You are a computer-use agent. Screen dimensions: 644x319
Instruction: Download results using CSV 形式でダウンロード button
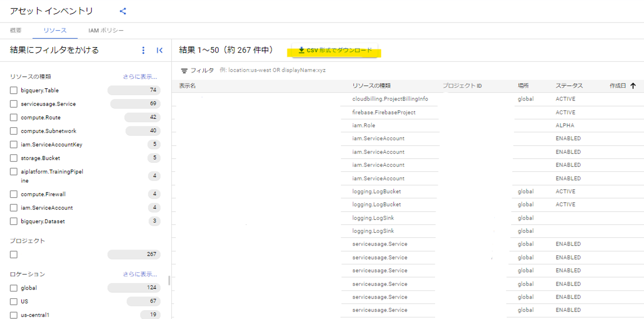click(x=335, y=50)
